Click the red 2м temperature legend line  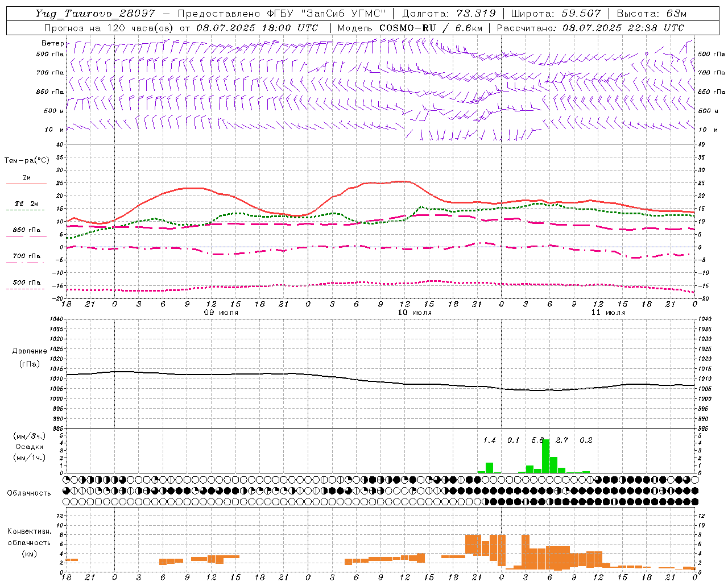pyautogui.click(x=26, y=184)
